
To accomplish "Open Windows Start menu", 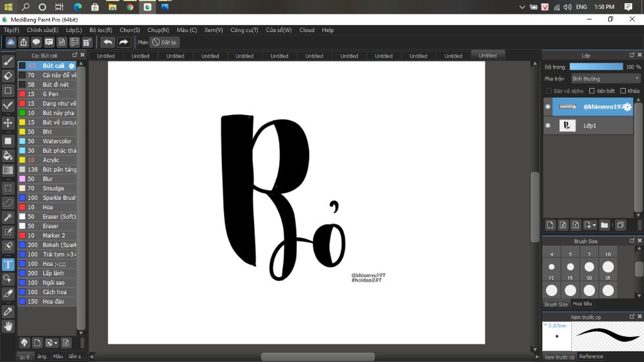I will (x=8, y=7).
